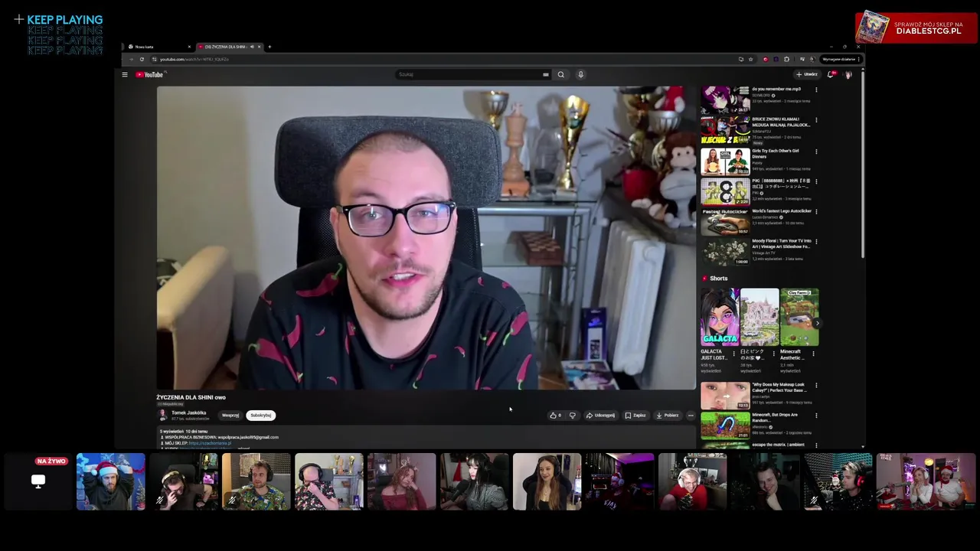Select the streamer tile with blue Santa hat
The image size is (980, 551).
(110, 481)
